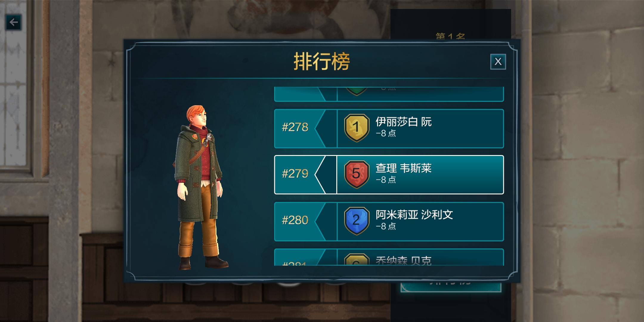Image resolution: width=644 pixels, height=322 pixels.
Task: Click the red Gryffindor badge numbered 5
Action: point(356,174)
